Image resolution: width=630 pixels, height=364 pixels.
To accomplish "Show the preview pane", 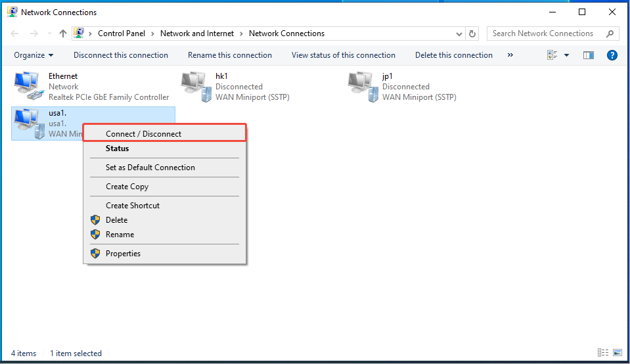I will coord(589,55).
